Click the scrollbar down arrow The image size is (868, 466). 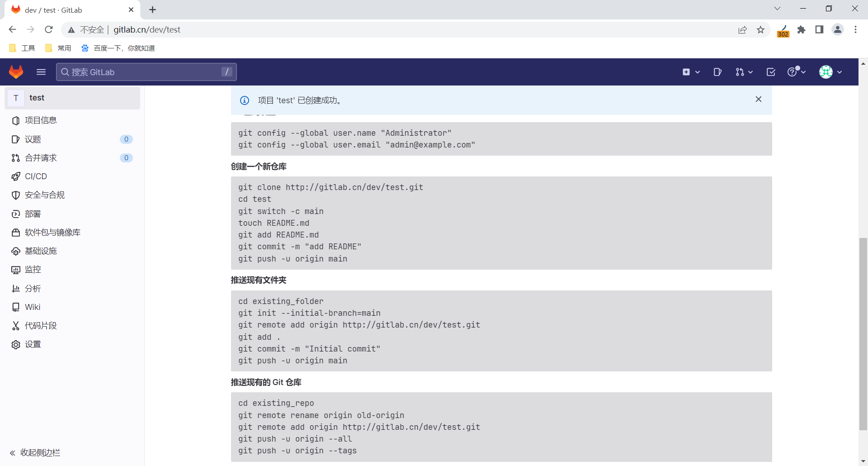[863, 461]
